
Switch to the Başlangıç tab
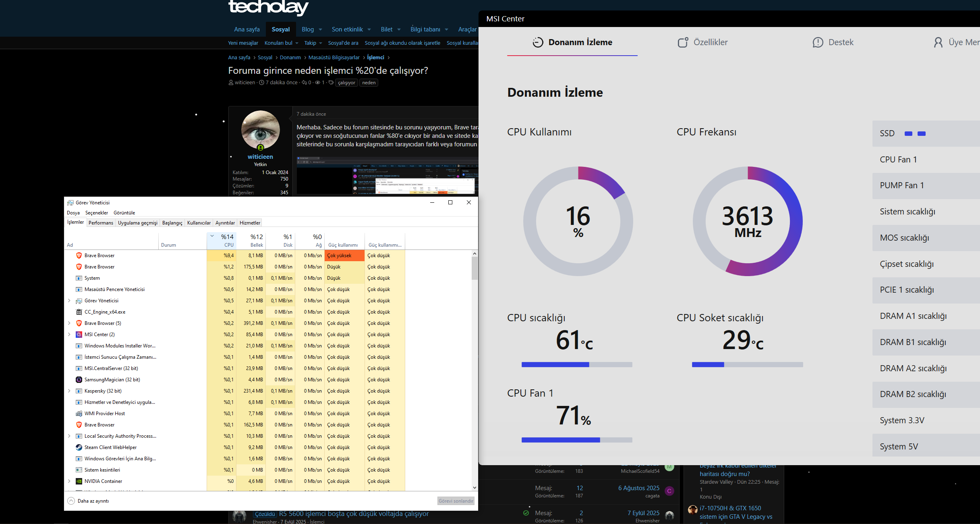tap(172, 223)
